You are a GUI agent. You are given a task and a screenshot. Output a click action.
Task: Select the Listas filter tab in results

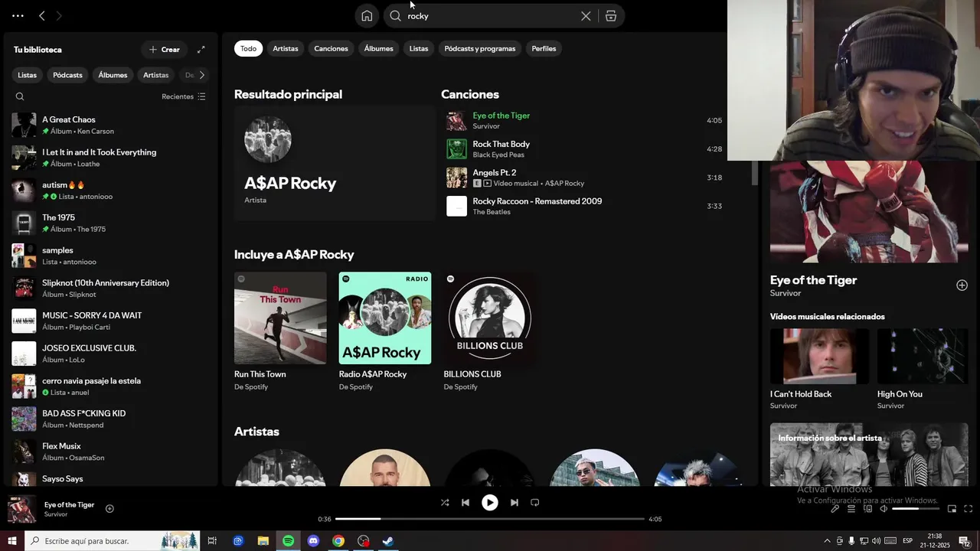tap(419, 48)
